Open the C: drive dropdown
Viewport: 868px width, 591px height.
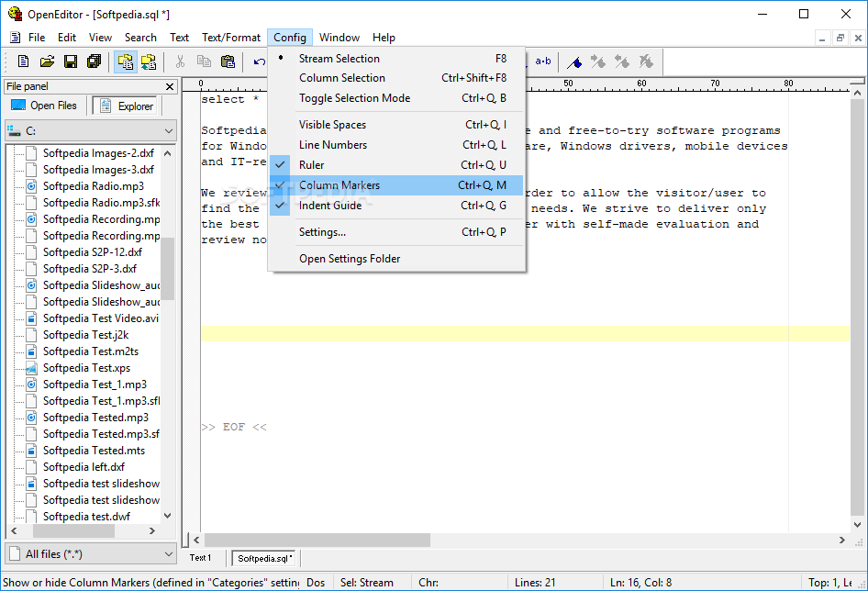[91, 130]
